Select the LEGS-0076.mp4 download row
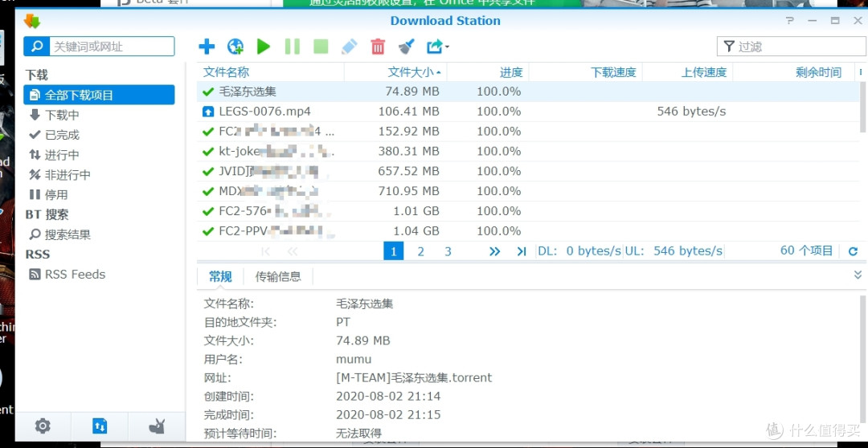Image resolution: width=868 pixels, height=448 pixels. 526,111
